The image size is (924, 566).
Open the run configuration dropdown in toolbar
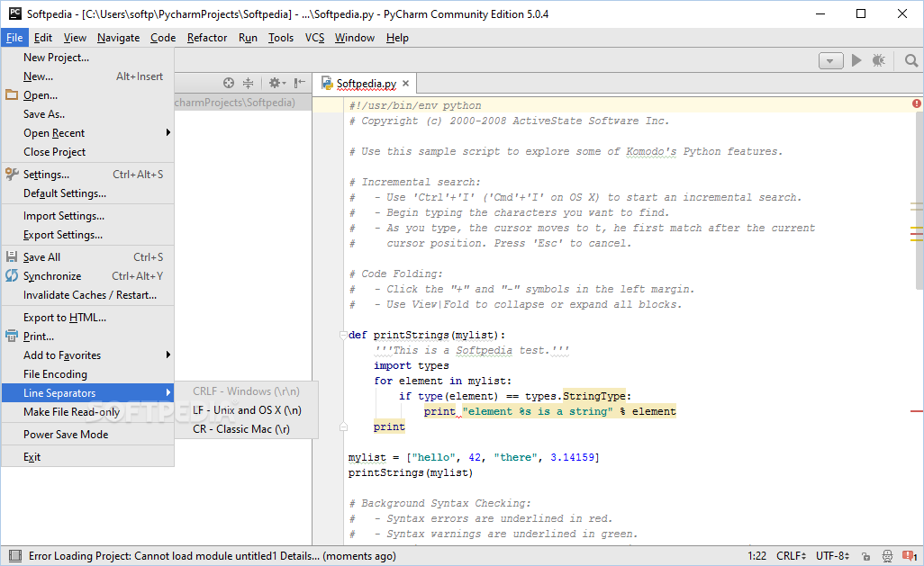[831, 60]
